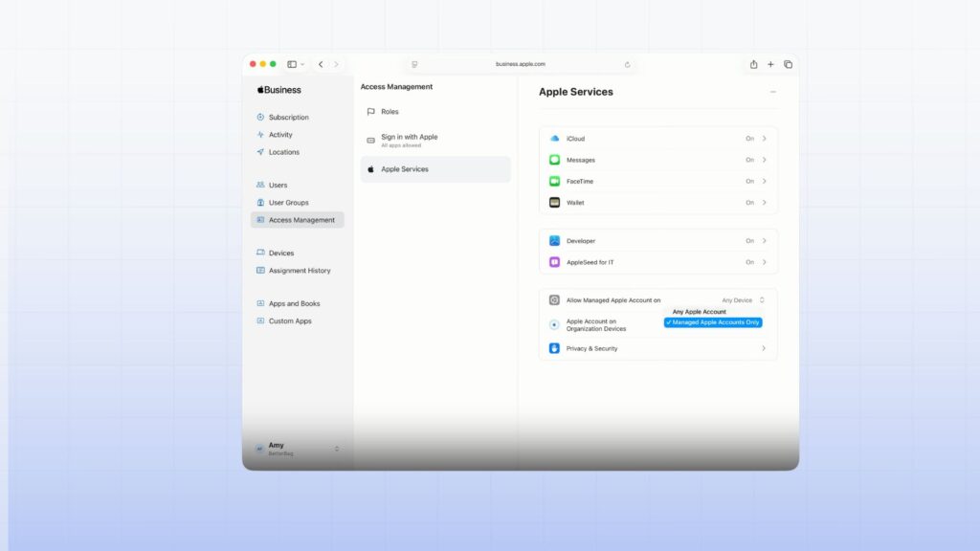Viewport: 980px width, 551px height.
Task: Click the iCloud cloud icon
Action: click(x=554, y=139)
